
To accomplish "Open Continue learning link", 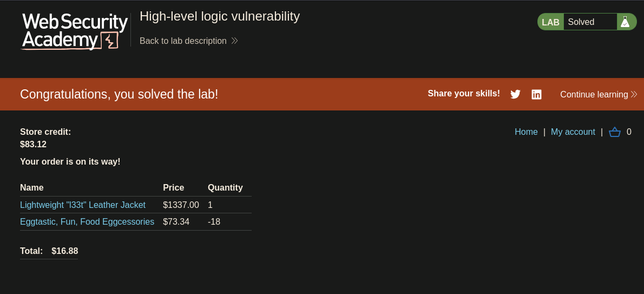I will (x=594, y=94).
